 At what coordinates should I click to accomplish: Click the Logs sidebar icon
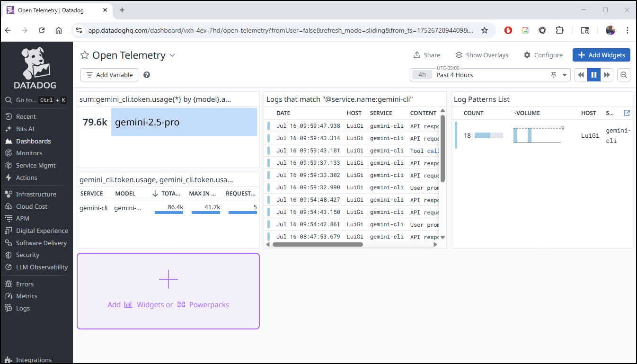[x=8, y=308]
